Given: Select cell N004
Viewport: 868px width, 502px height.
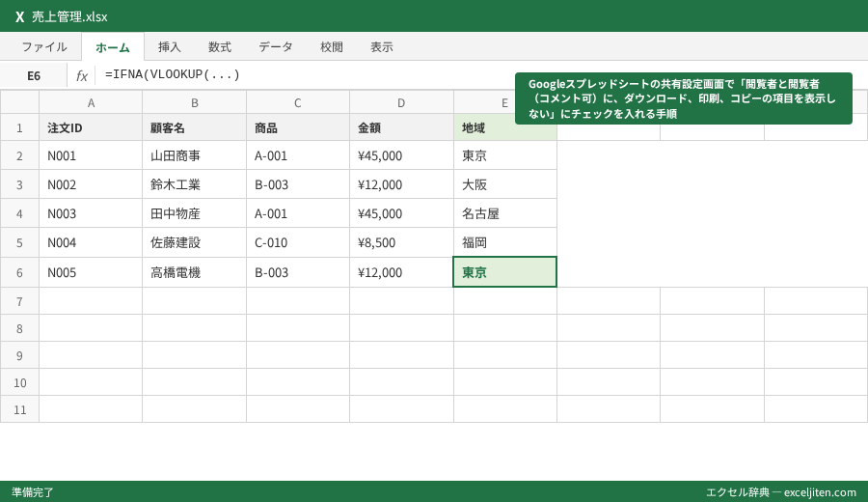Looking at the screenshot, I should click(x=91, y=242).
